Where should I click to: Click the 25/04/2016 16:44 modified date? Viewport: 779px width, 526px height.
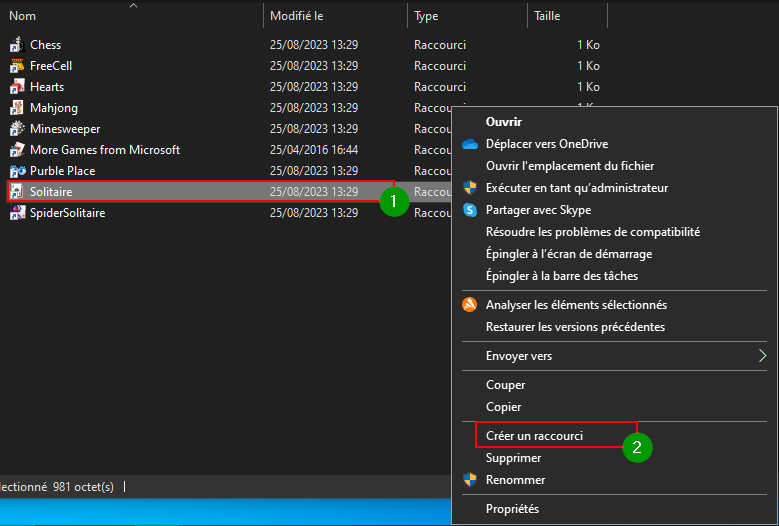pyautogui.click(x=314, y=150)
